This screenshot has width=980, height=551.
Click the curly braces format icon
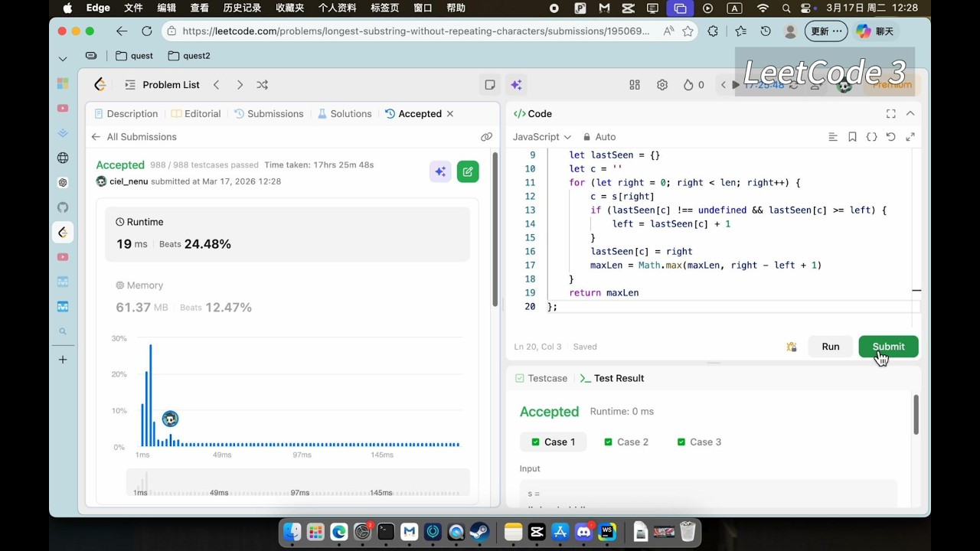tap(871, 137)
